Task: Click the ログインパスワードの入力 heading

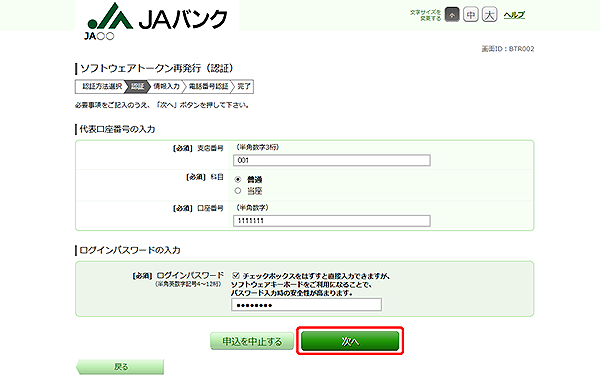Action: point(129,250)
